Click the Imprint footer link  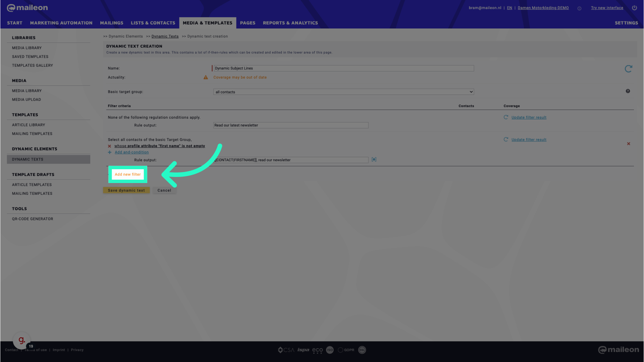point(59,350)
